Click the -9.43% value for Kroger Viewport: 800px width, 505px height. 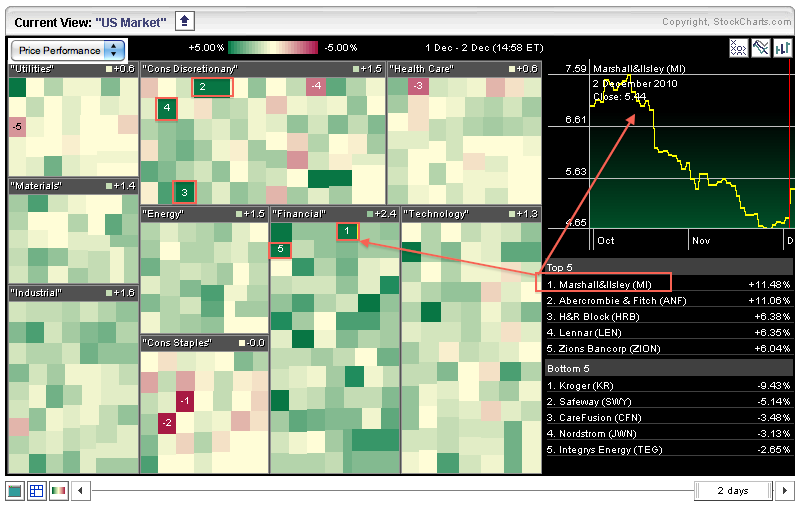click(x=774, y=386)
